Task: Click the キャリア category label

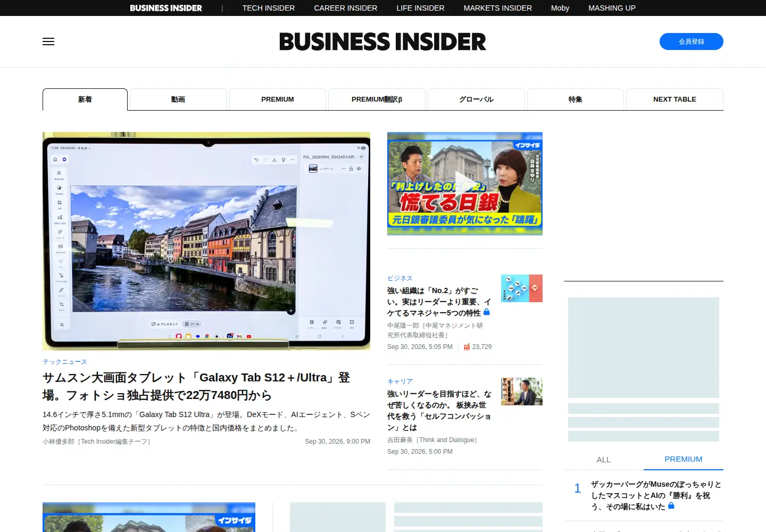Action: [400, 381]
